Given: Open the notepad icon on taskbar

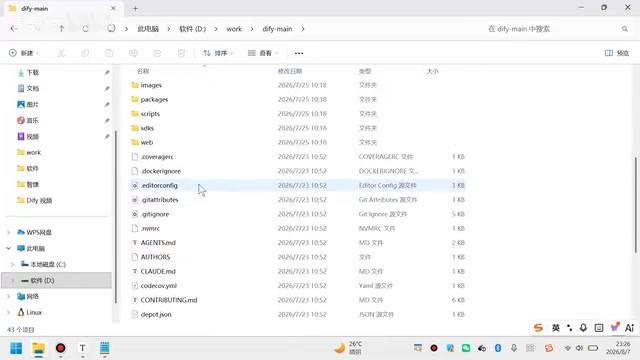Looking at the screenshot, I should pos(104,348).
